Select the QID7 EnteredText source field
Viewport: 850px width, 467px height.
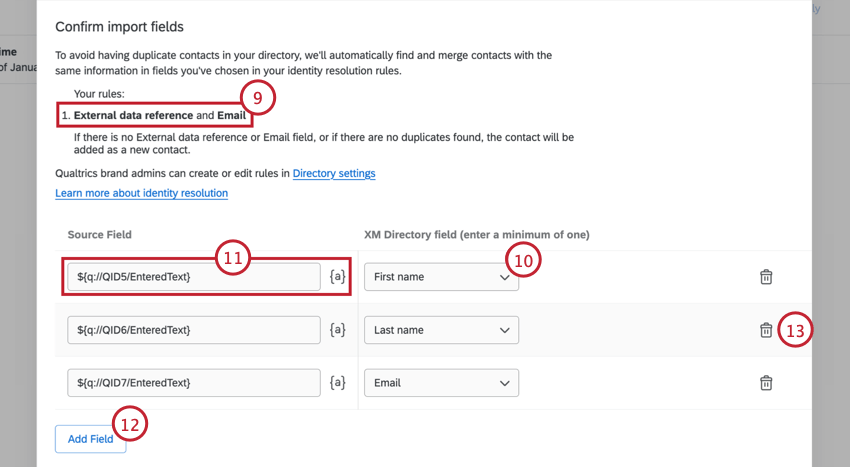point(193,383)
